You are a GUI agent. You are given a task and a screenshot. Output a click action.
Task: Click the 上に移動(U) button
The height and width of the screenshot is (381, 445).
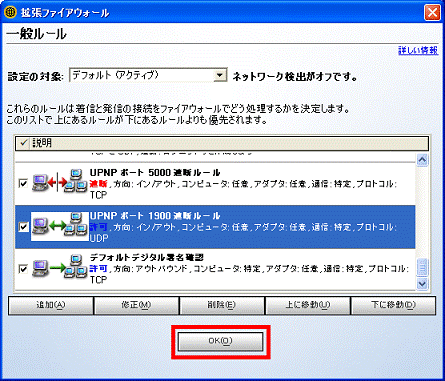click(307, 305)
